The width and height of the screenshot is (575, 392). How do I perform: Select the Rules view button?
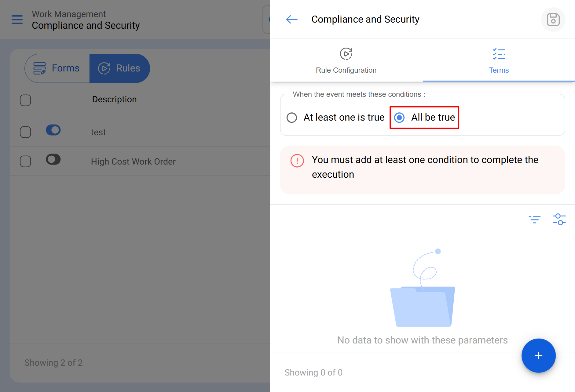119,68
